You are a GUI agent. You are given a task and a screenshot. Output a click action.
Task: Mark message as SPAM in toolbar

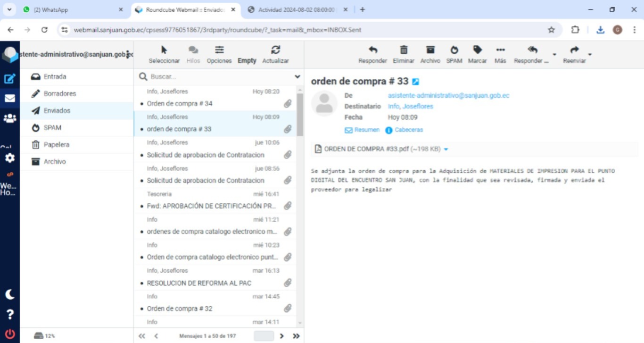click(x=454, y=50)
